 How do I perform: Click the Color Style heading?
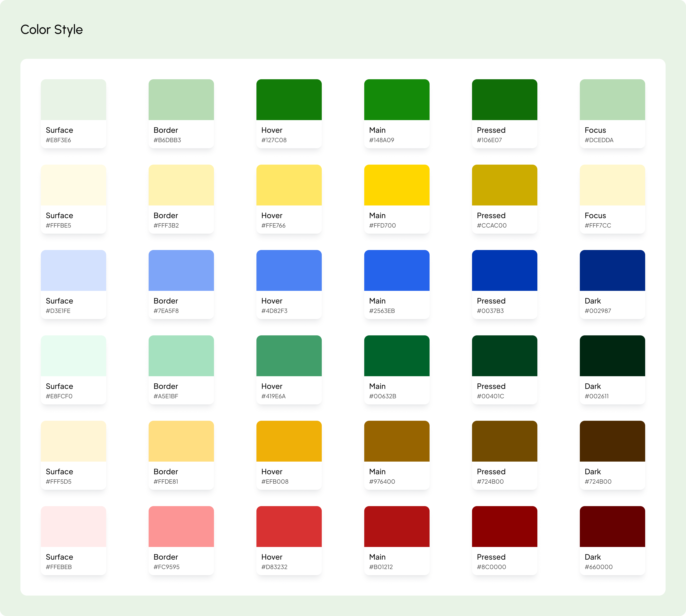pyautogui.click(x=51, y=30)
